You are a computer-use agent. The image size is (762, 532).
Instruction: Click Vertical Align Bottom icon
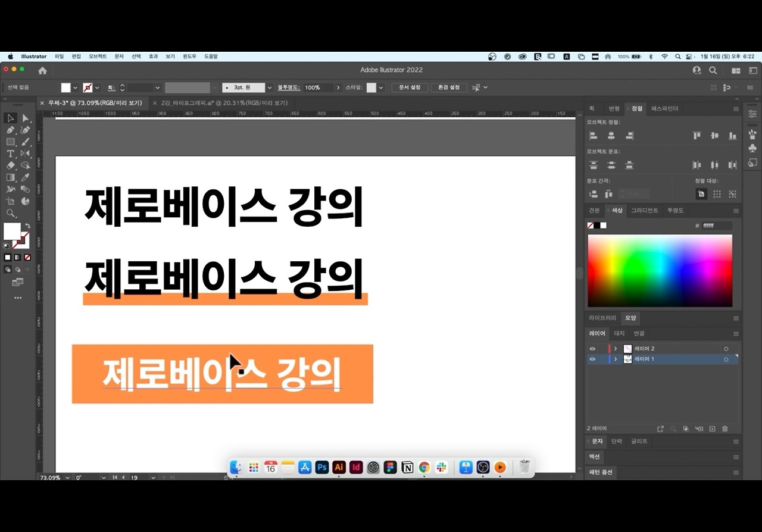[x=732, y=136]
